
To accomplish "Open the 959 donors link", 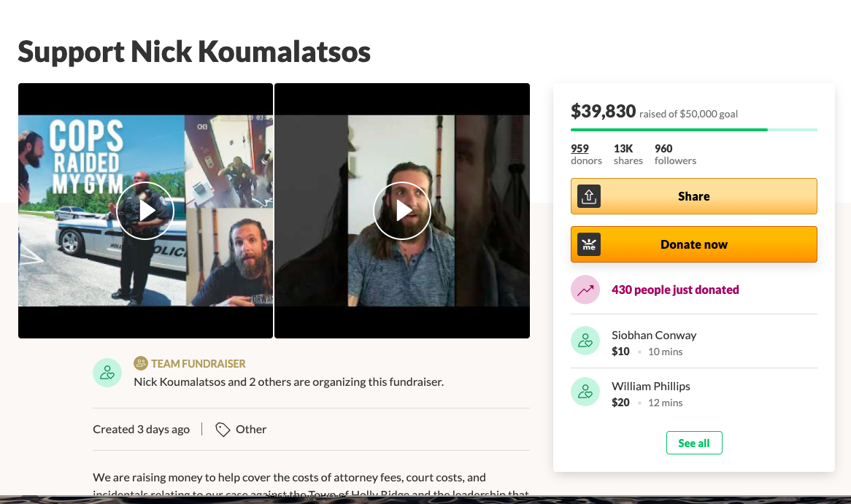I will coord(579,149).
